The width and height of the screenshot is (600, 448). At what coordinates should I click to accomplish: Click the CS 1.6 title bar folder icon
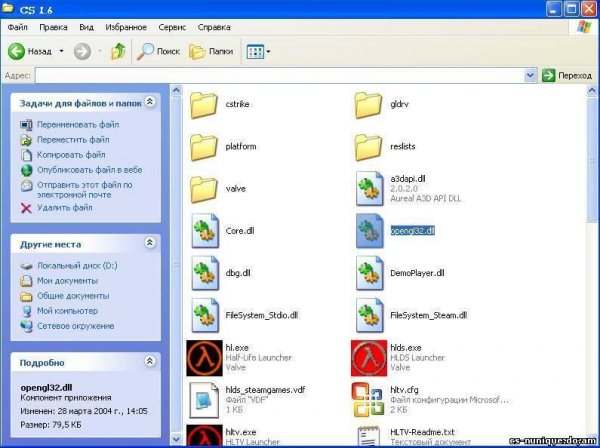8,8
